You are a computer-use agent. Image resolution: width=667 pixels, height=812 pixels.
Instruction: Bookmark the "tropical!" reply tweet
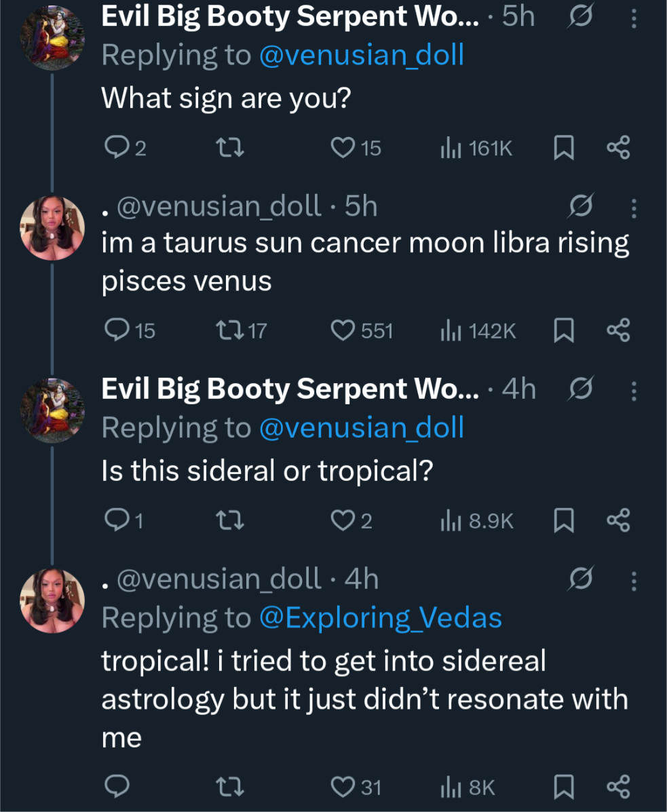(x=564, y=787)
